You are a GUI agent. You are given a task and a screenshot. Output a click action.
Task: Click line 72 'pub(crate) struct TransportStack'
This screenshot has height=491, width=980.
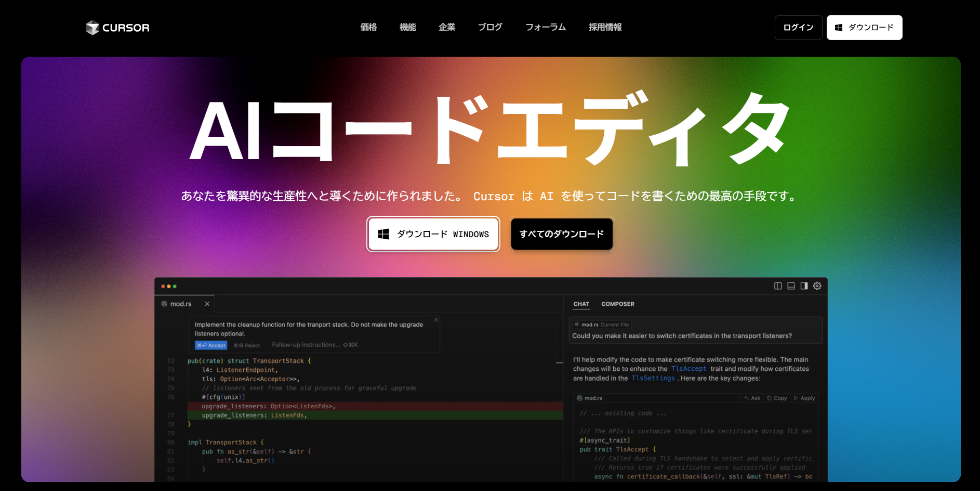coord(249,361)
